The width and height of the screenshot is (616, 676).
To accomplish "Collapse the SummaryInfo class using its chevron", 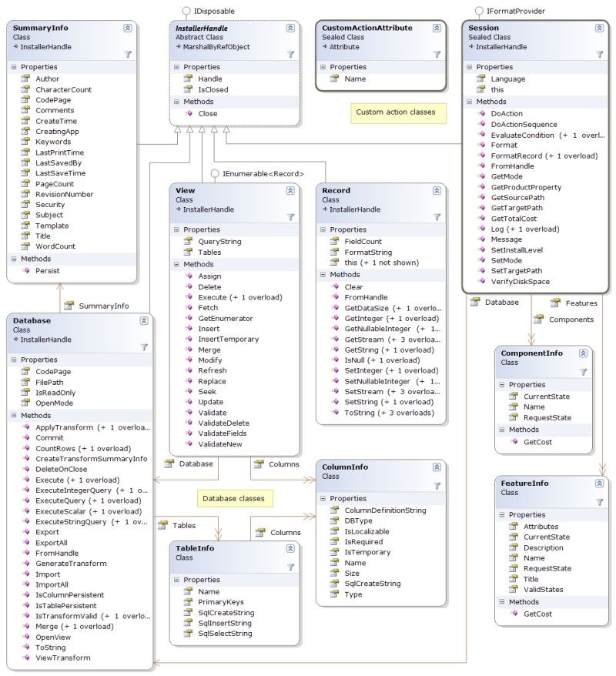I will (x=129, y=28).
